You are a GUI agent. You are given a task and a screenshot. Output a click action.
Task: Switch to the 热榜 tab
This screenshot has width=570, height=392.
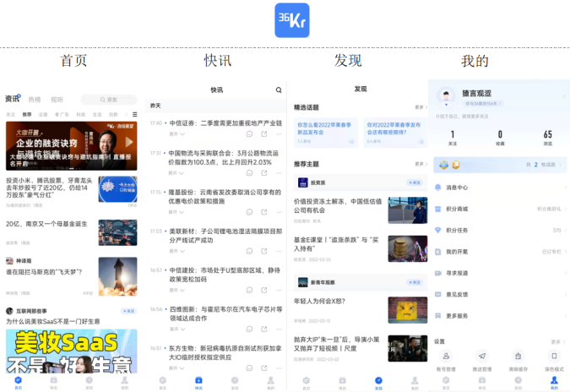35,100
